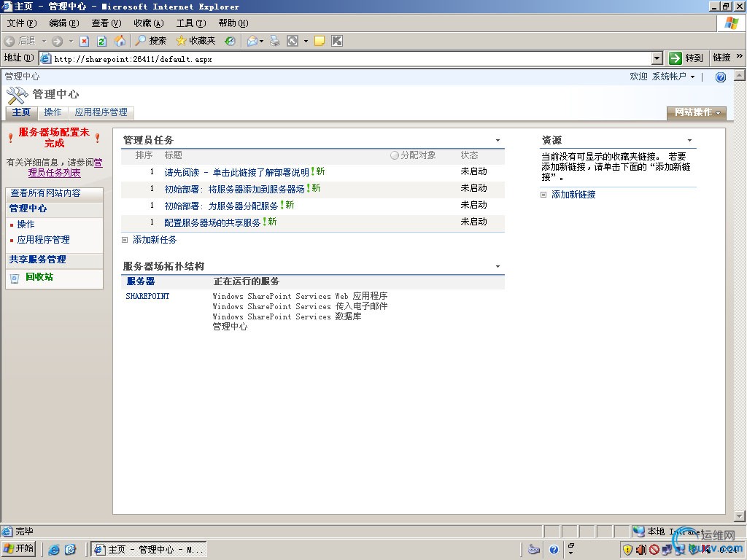Image resolution: width=747 pixels, height=560 pixels.
Task: Switch to the 主页 tab
Action: 21,112
